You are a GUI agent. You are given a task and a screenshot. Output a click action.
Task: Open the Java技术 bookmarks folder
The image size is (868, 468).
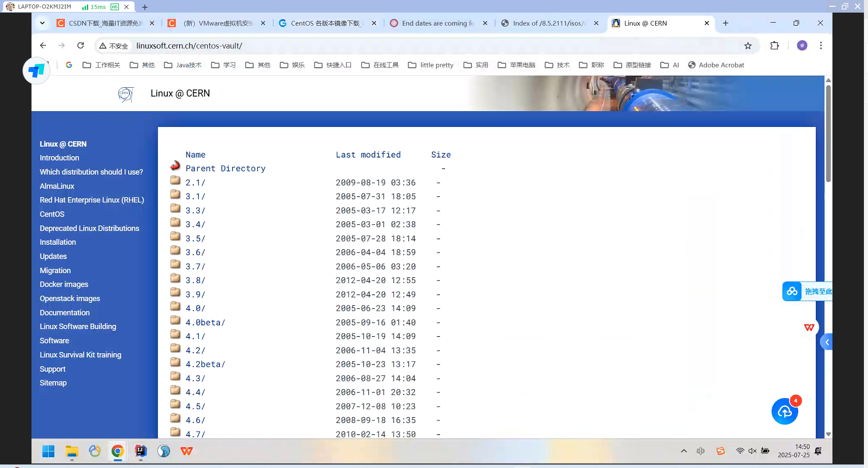click(x=183, y=65)
